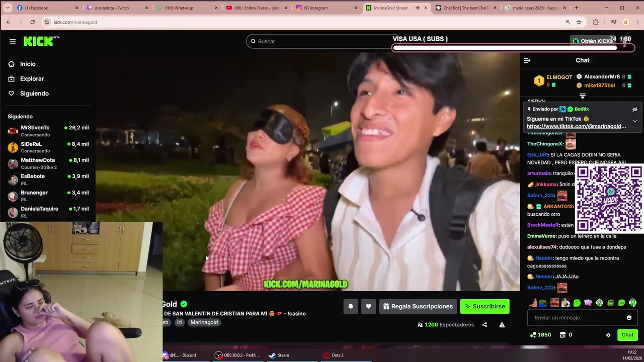Open browser extensions puzzle icon

pyautogui.click(x=596, y=22)
